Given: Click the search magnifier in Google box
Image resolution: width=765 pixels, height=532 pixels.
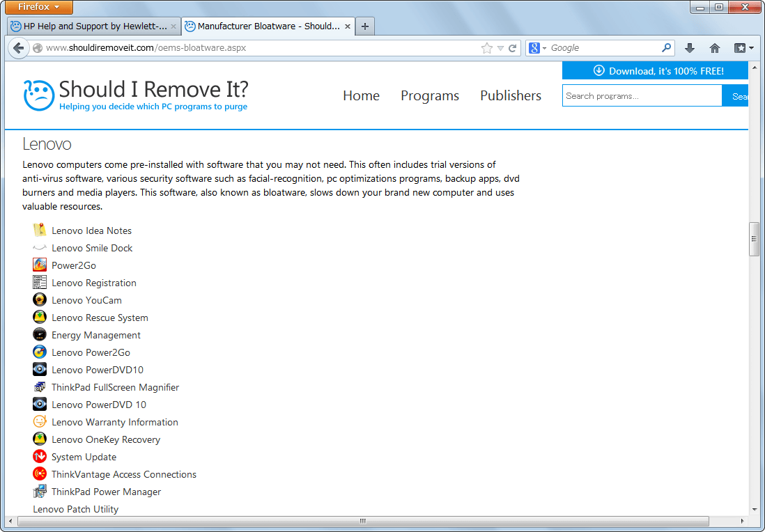Looking at the screenshot, I should 666,48.
